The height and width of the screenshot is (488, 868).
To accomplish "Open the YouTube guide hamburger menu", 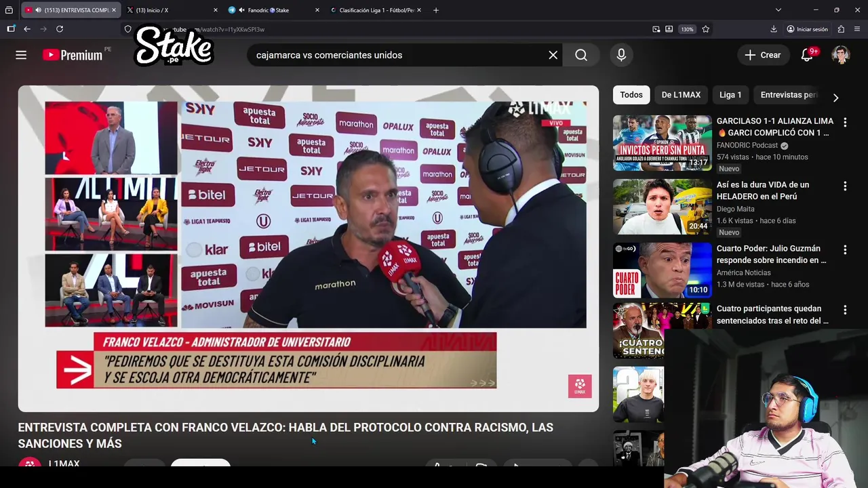I will [21, 55].
